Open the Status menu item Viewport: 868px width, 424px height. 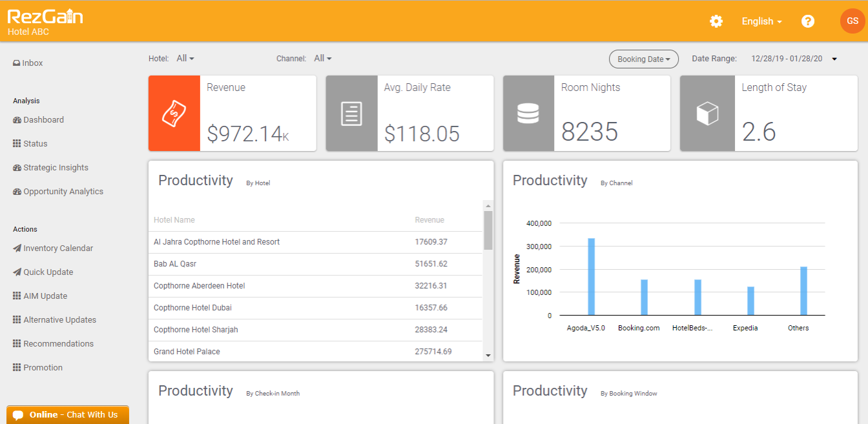coord(30,144)
